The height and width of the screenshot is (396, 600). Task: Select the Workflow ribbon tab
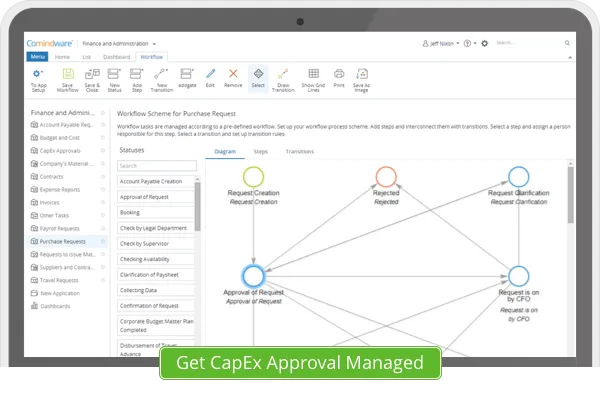tap(152, 57)
